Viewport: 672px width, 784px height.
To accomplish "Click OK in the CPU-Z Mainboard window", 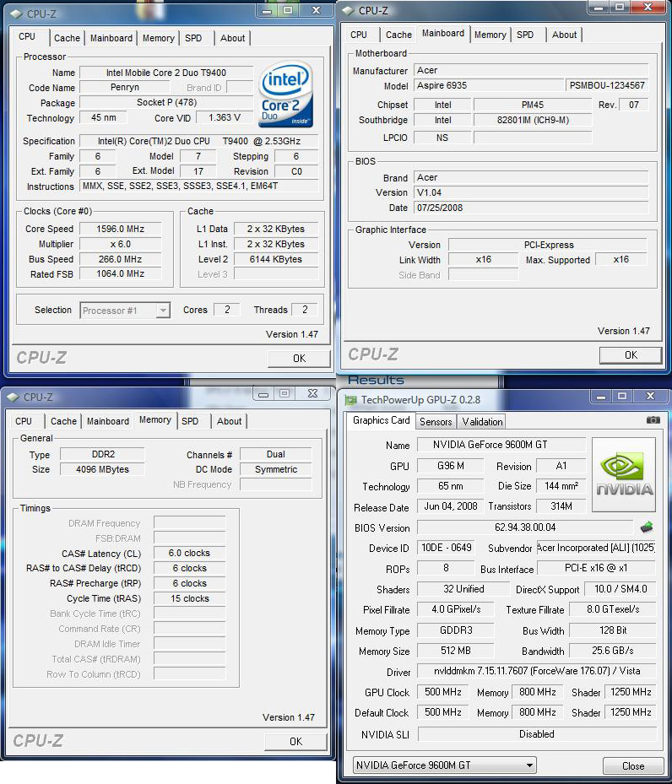I will [x=631, y=355].
